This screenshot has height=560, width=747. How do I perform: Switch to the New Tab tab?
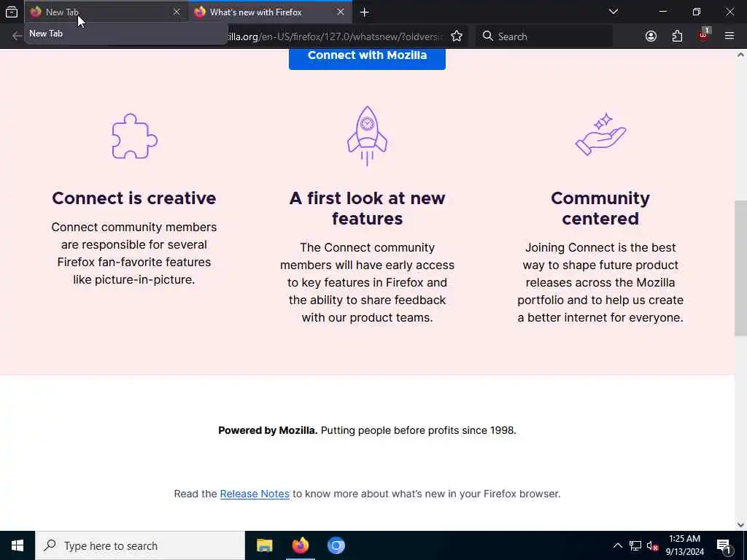pos(107,12)
